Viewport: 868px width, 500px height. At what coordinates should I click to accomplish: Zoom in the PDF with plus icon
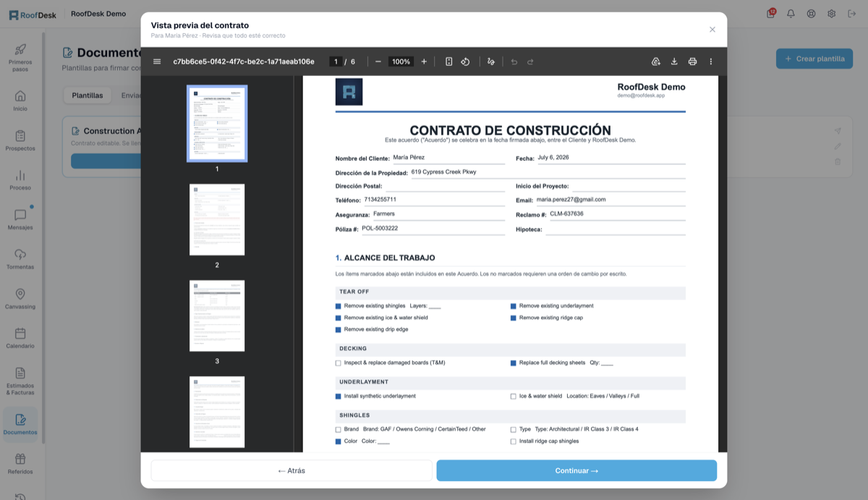click(x=424, y=62)
